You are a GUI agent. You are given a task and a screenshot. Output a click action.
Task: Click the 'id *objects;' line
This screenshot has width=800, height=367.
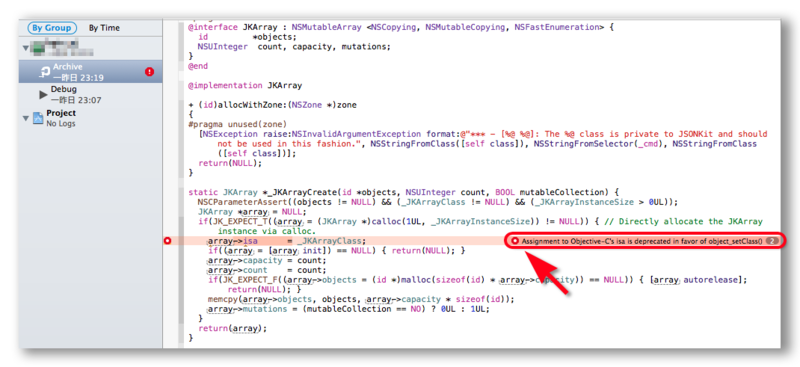coord(247,37)
